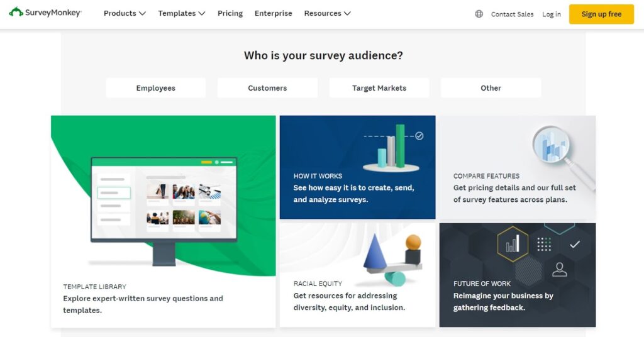This screenshot has height=337, width=644.
Task: Click 'Who is your survey audience?' heading
Action: [x=324, y=55]
